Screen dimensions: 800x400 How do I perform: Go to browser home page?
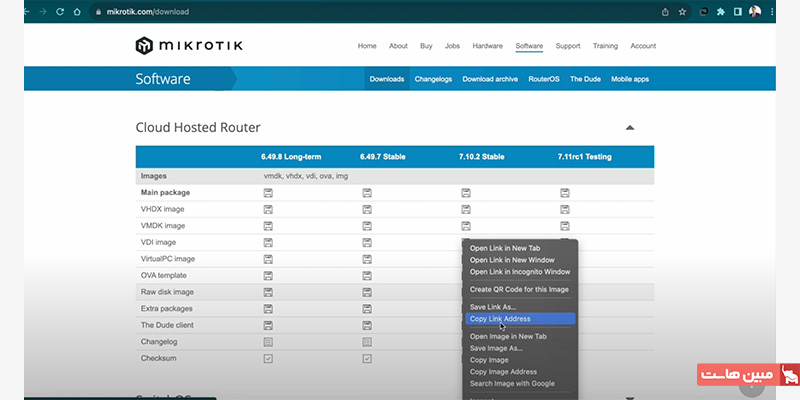click(x=77, y=11)
